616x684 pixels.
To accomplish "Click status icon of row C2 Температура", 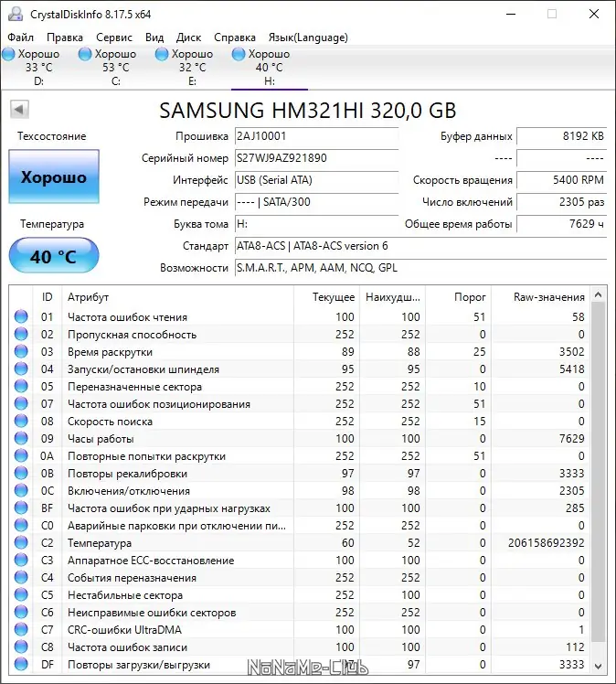I will 21,542.
